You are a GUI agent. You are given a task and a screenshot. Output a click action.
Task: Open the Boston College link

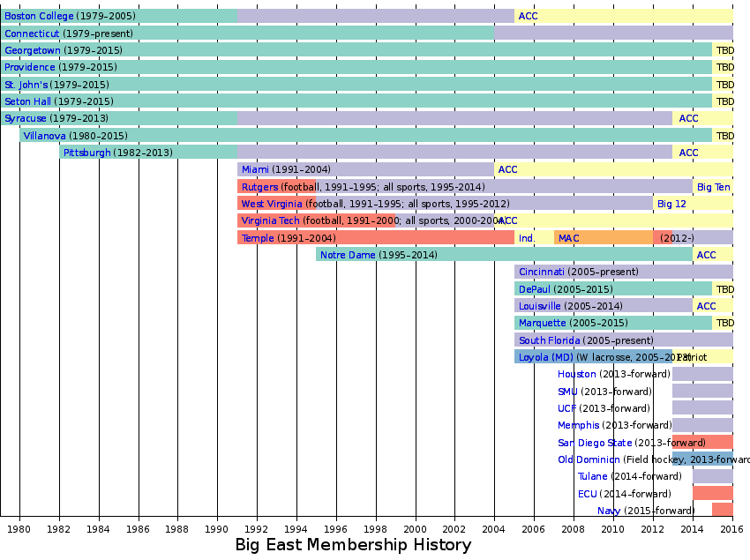click(39, 16)
